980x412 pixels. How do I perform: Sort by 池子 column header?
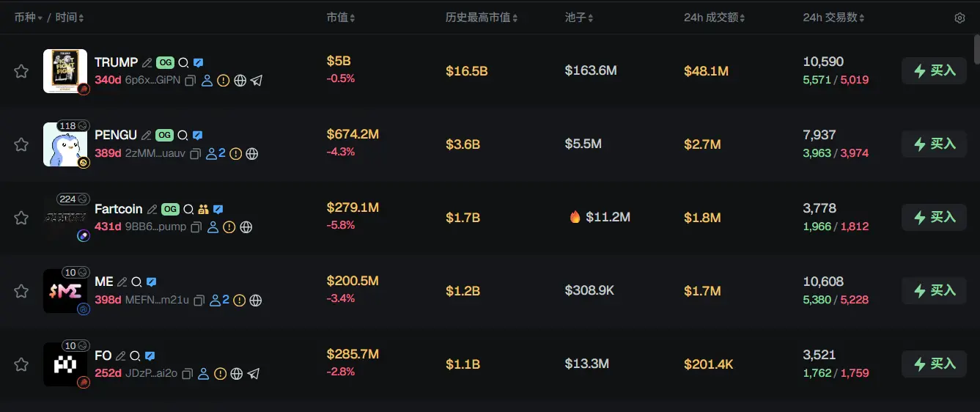tap(579, 18)
